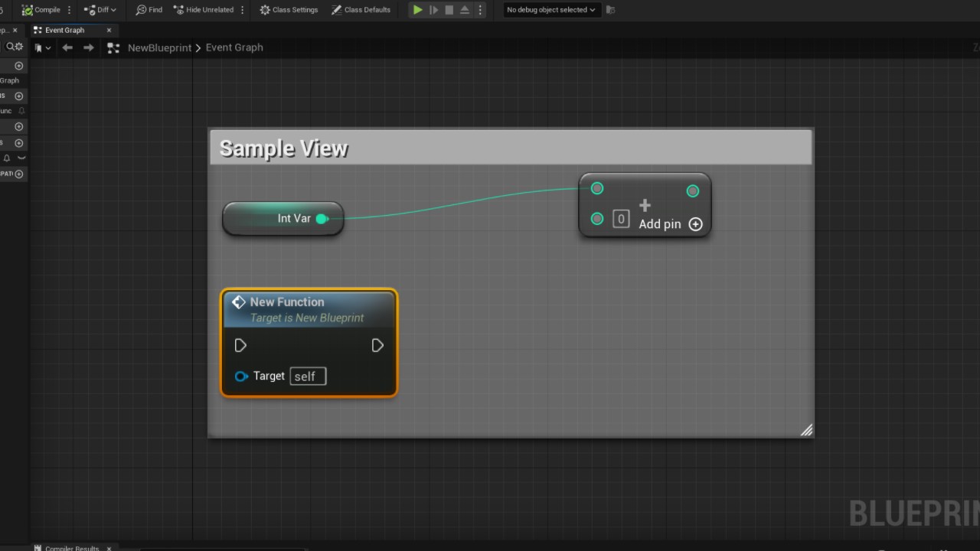Close the Event Graph tab
The width and height of the screenshot is (980, 551).
(109, 30)
